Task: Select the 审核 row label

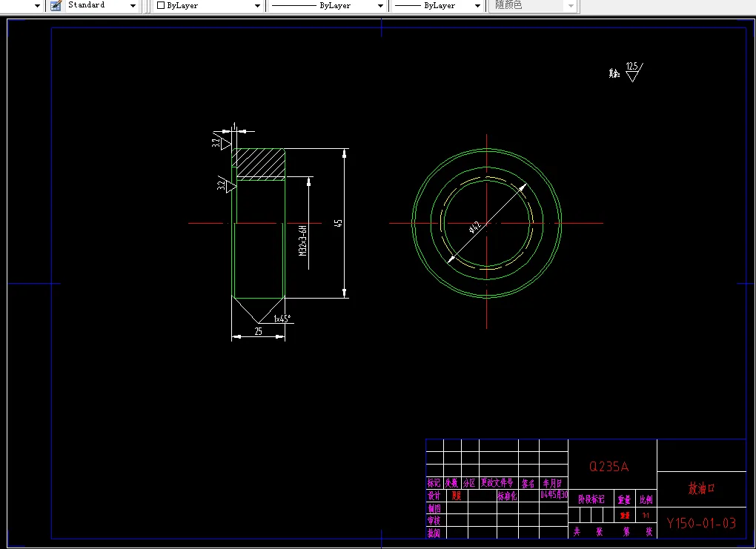Action: click(x=434, y=521)
